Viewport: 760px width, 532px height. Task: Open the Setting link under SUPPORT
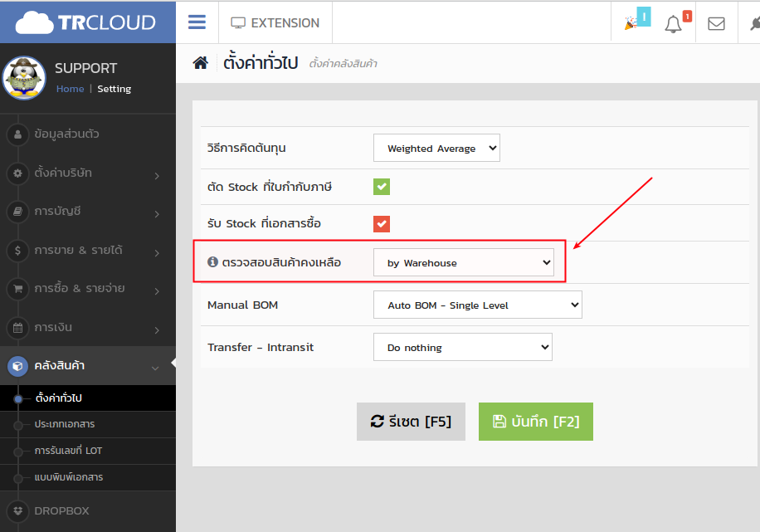114,89
